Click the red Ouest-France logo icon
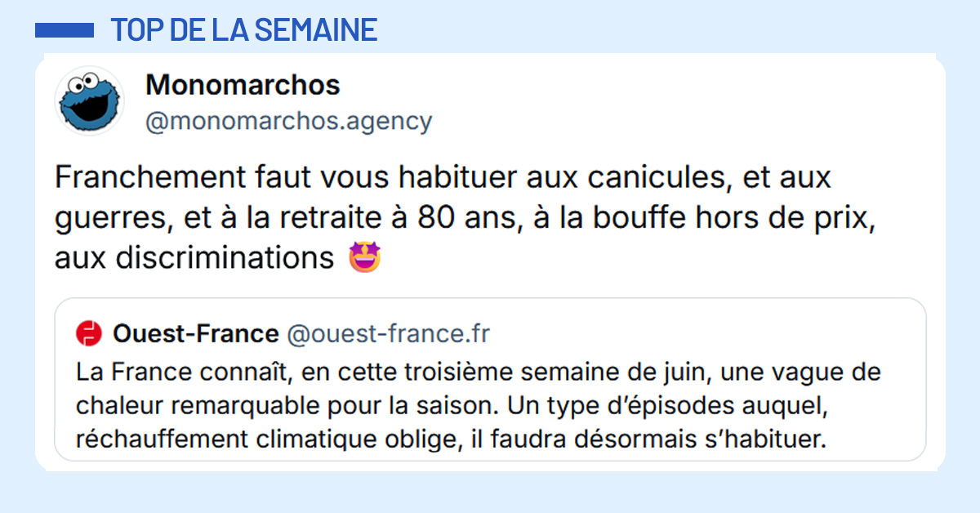The height and width of the screenshot is (513, 980). click(x=87, y=334)
